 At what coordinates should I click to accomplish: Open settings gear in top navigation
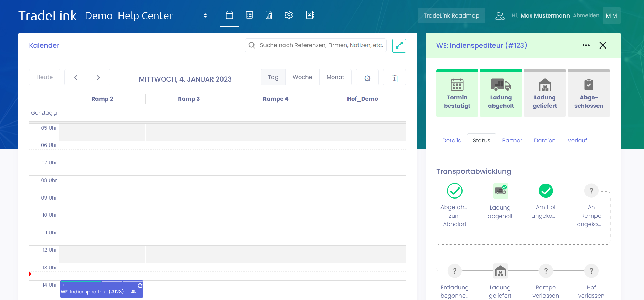pyautogui.click(x=289, y=15)
